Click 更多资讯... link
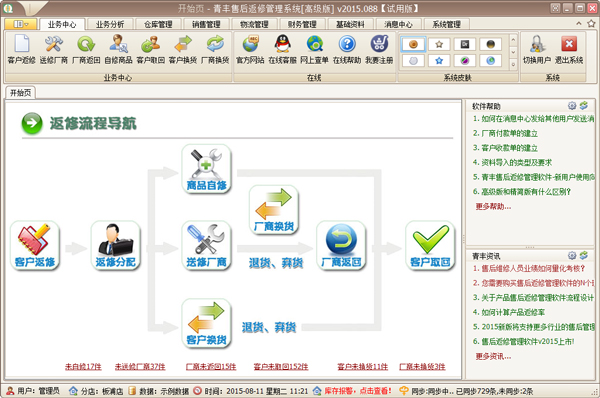 coord(493,356)
